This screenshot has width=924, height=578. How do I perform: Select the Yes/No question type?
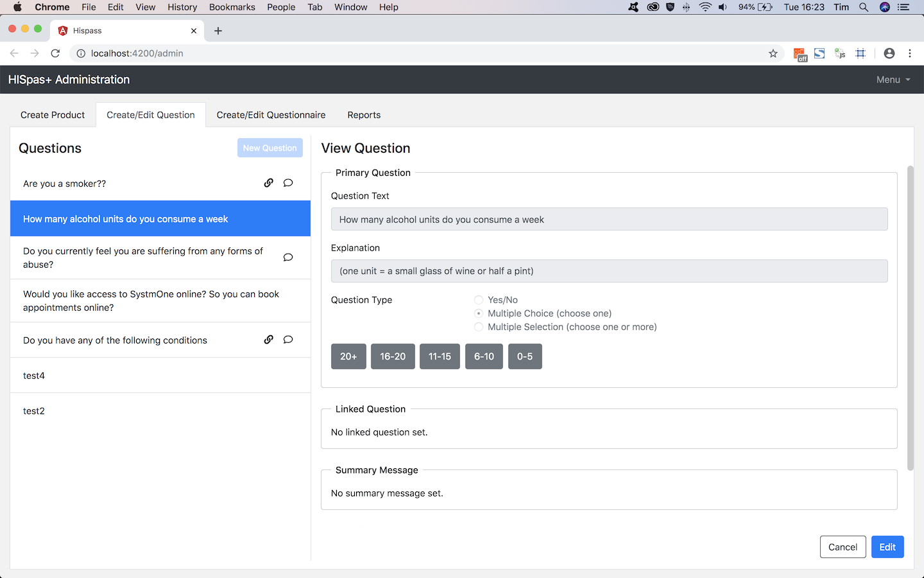(x=479, y=300)
